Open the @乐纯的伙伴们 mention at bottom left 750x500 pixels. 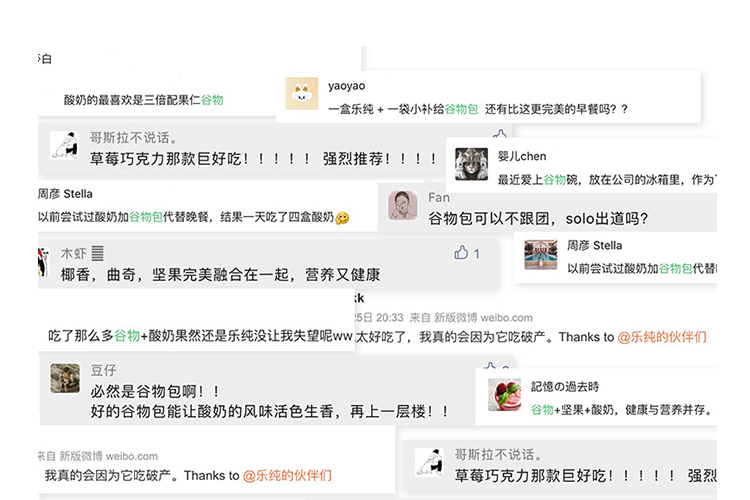click(x=287, y=476)
